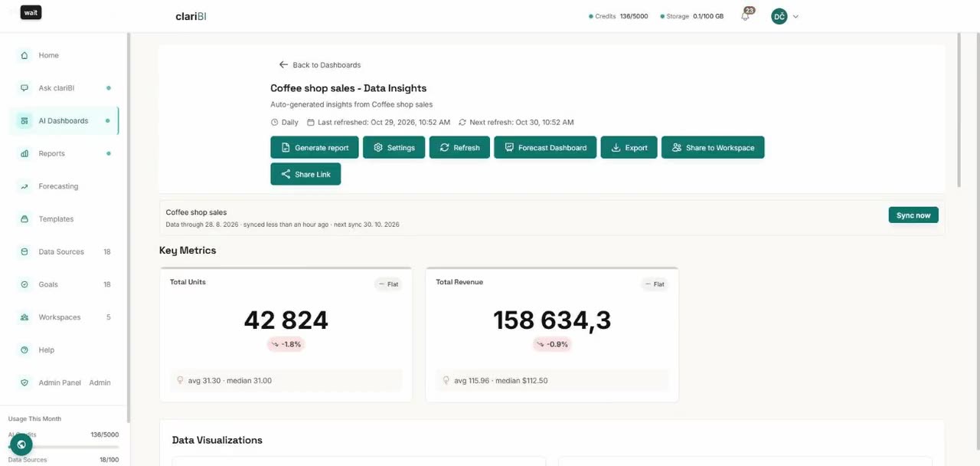Click the AI Credits usage progress bar
980x466 pixels.
64,446
